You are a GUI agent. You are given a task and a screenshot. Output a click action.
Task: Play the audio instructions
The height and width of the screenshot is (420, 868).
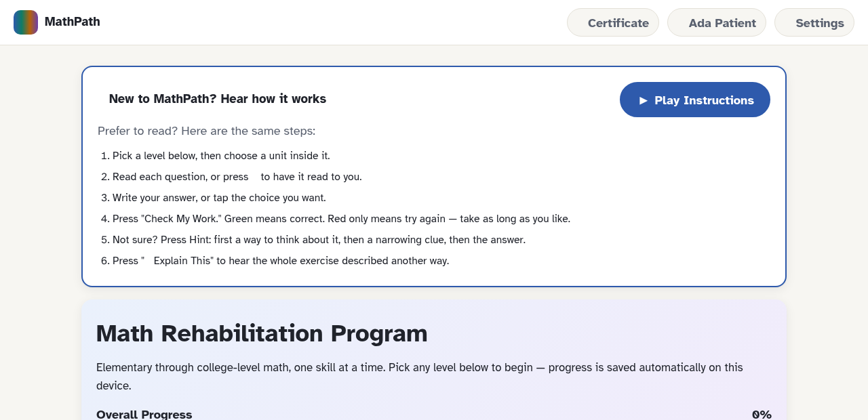click(695, 100)
